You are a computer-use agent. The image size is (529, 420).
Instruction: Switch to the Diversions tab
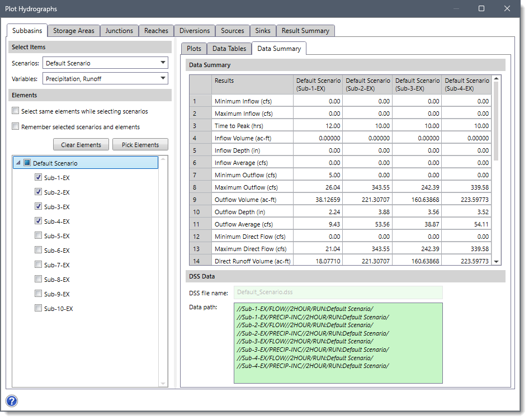coord(195,31)
